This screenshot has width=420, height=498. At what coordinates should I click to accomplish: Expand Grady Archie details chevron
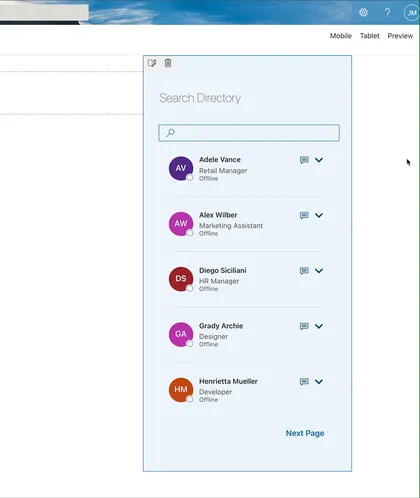[x=319, y=326]
